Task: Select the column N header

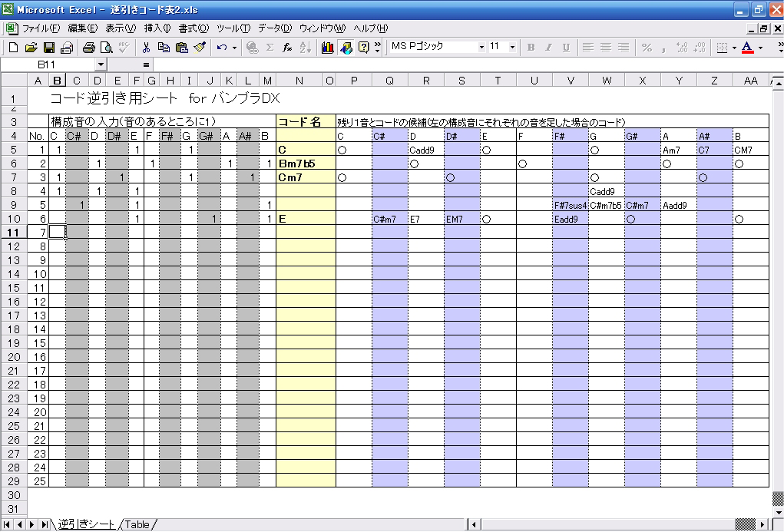Action: (299, 81)
